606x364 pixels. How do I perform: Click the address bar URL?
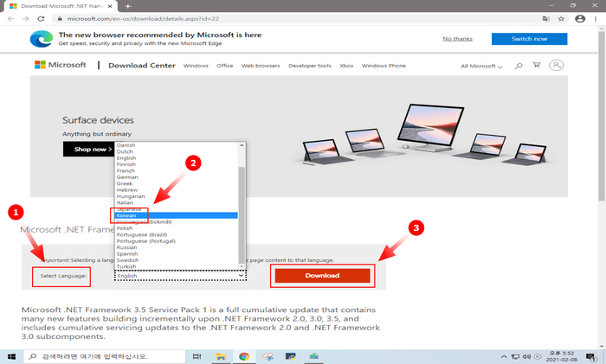[x=143, y=18]
